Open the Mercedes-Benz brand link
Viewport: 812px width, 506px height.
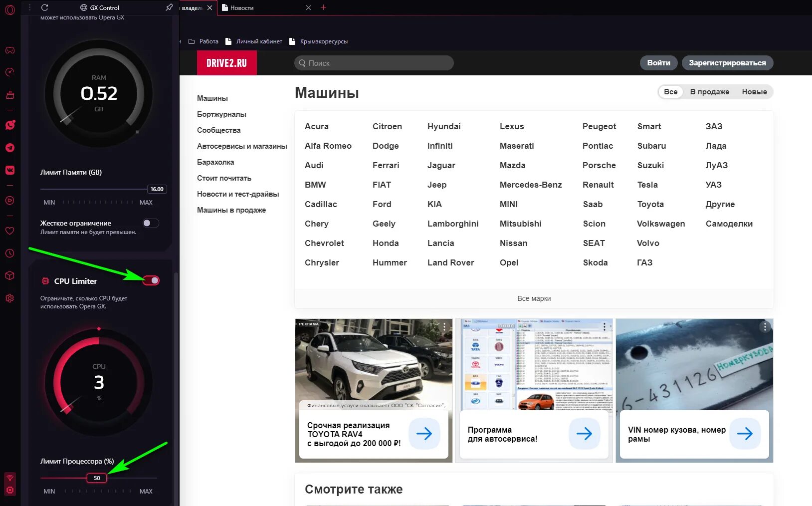click(531, 185)
